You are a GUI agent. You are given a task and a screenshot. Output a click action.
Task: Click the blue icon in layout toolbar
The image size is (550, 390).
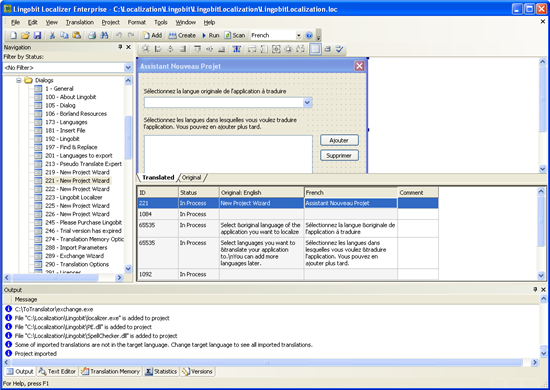click(237, 49)
